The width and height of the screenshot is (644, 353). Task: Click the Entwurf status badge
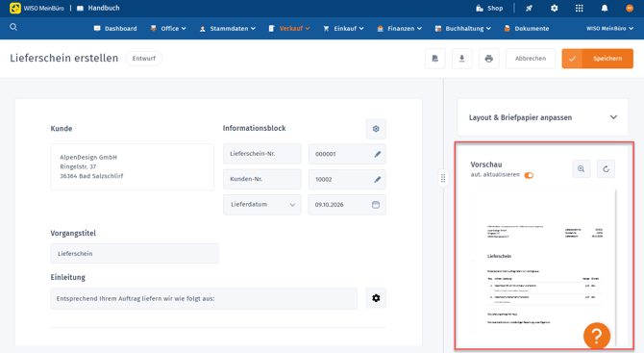coord(144,59)
